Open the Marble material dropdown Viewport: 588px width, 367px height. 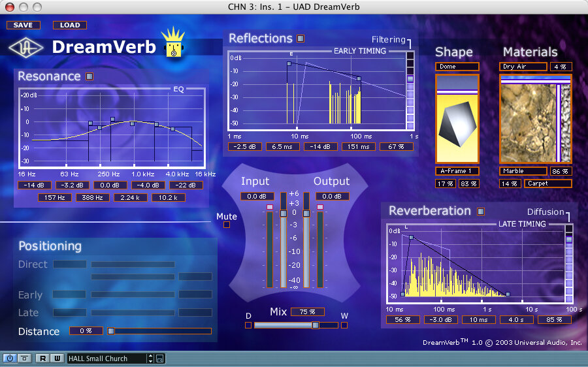point(523,171)
